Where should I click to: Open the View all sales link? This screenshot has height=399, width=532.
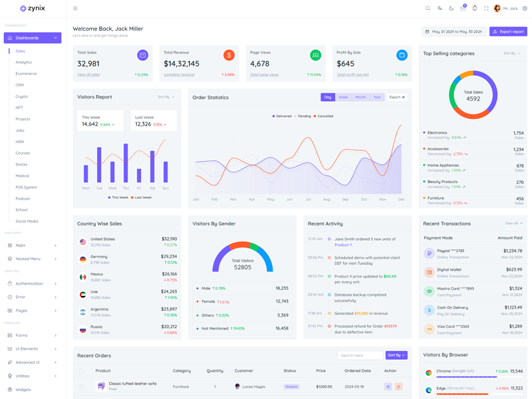[88, 74]
